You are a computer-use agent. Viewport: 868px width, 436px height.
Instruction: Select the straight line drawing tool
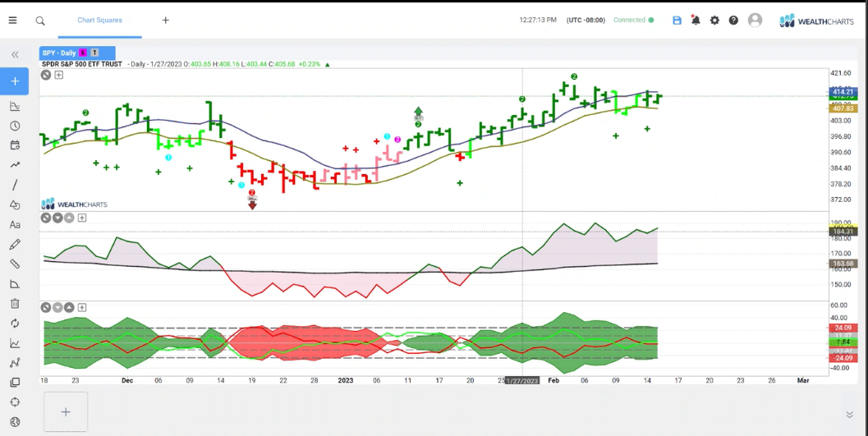(15, 185)
